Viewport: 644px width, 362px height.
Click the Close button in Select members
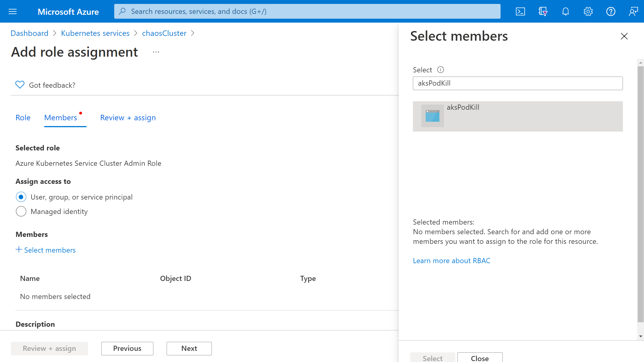479,358
